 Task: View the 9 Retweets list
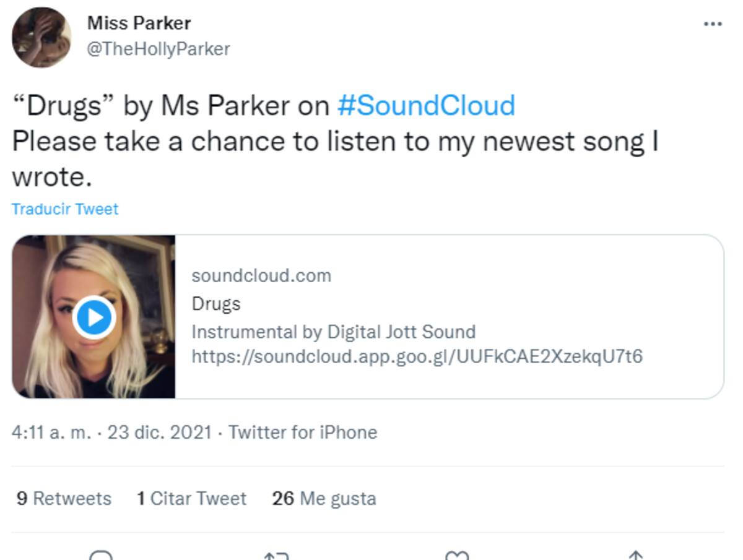click(64, 498)
